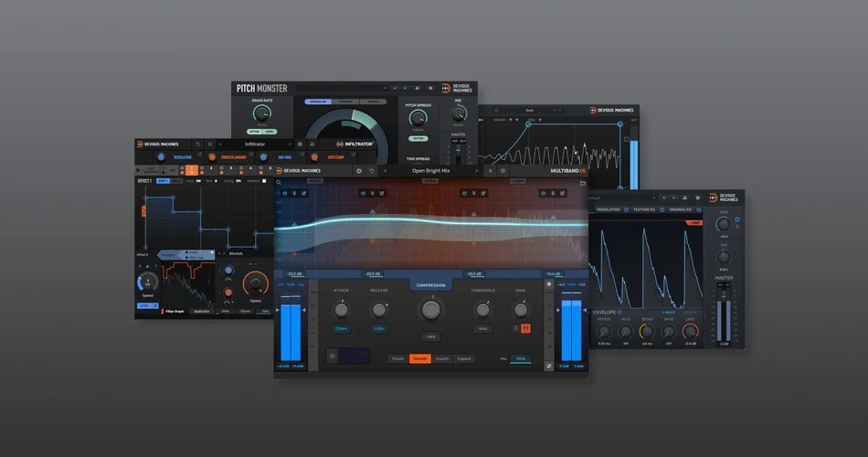Open the Pitch Monster preset dropdown
The image size is (868, 457).
pos(342,88)
